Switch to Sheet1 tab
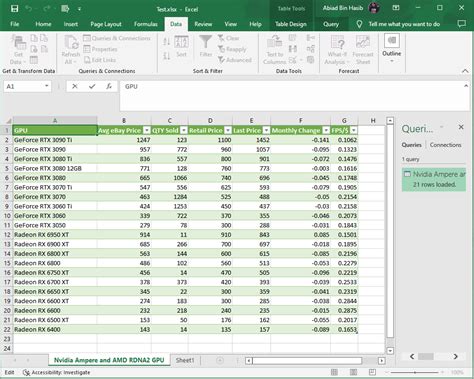474x379 pixels. pos(185,360)
